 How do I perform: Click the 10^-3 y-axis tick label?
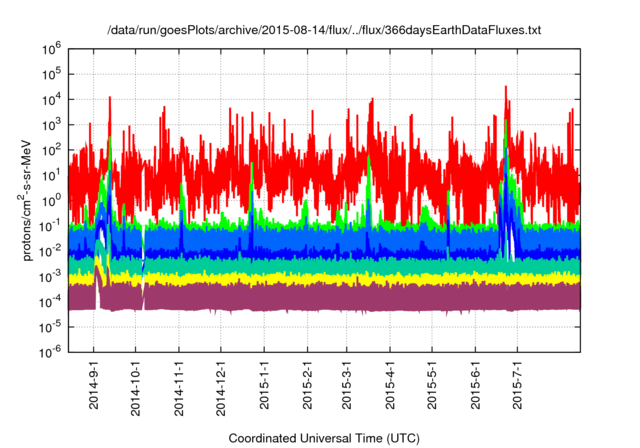click(x=50, y=277)
